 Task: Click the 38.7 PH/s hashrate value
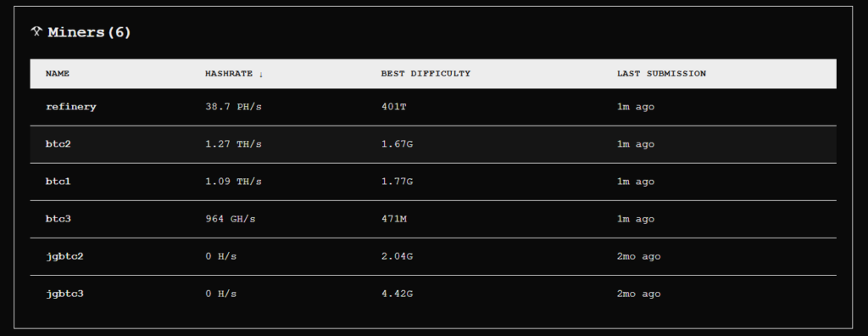coord(233,107)
